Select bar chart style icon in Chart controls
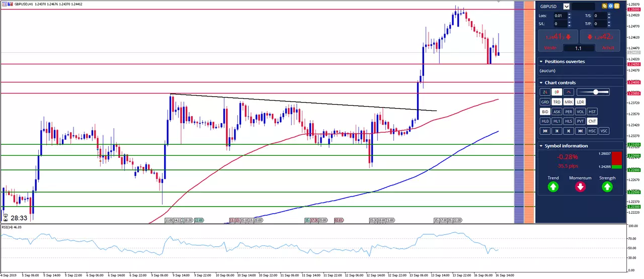Screen dimensions: 644x279 click(x=545, y=92)
